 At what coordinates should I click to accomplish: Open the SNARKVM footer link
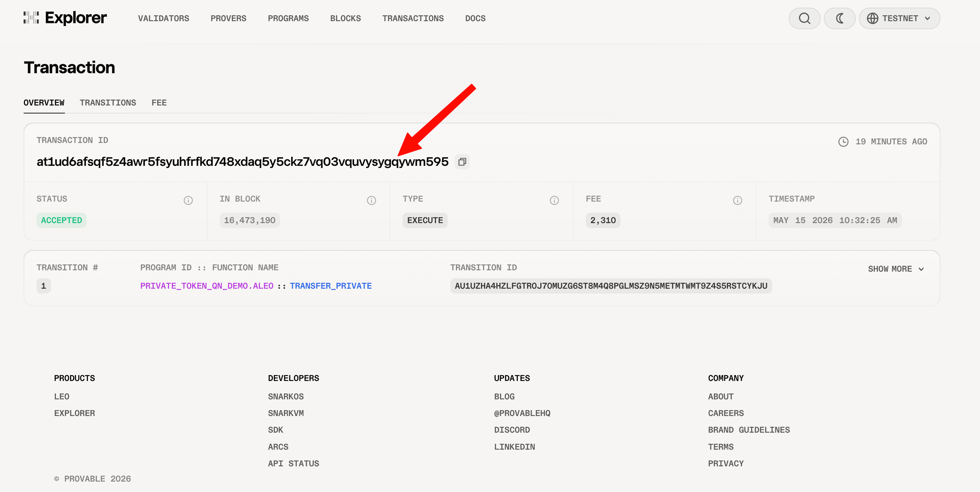tap(286, 413)
